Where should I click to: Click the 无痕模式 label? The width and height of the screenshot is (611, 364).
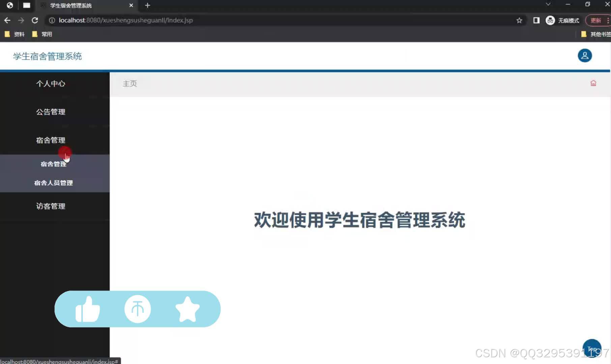click(569, 20)
